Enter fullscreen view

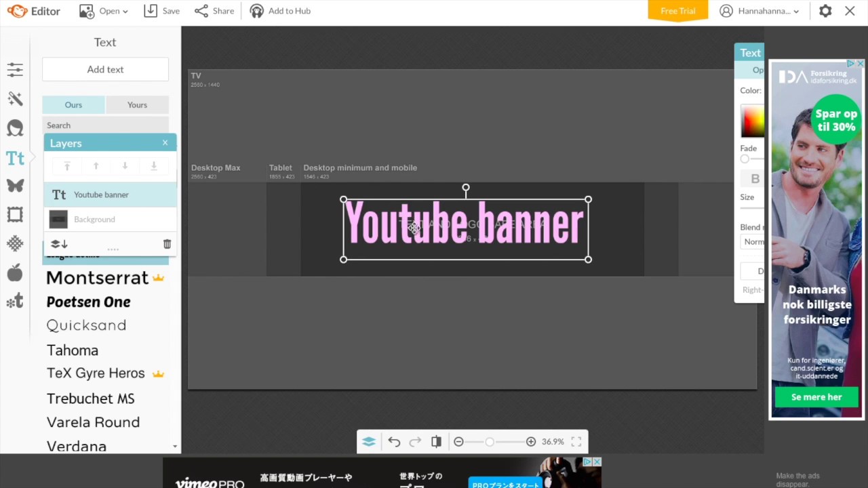[576, 442]
